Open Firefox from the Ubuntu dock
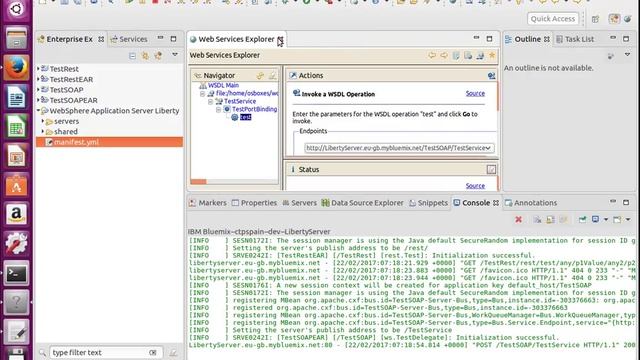This screenshot has width=640, height=360. [16, 67]
